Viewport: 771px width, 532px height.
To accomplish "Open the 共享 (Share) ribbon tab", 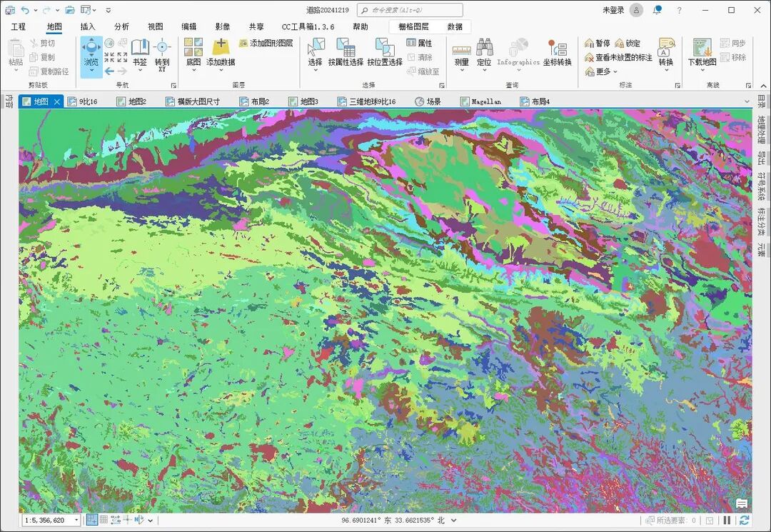I will pyautogui.click(x=256, y=26).
